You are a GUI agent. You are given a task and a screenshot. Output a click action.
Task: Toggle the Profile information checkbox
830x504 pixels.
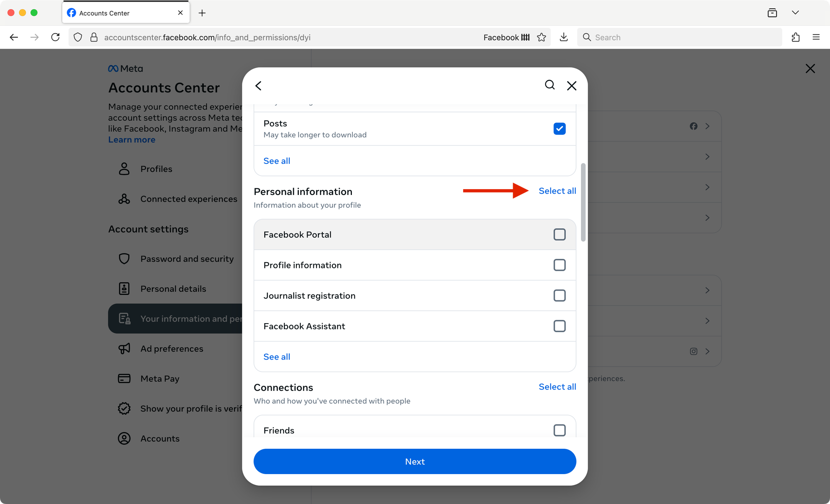tap(560, 265)
